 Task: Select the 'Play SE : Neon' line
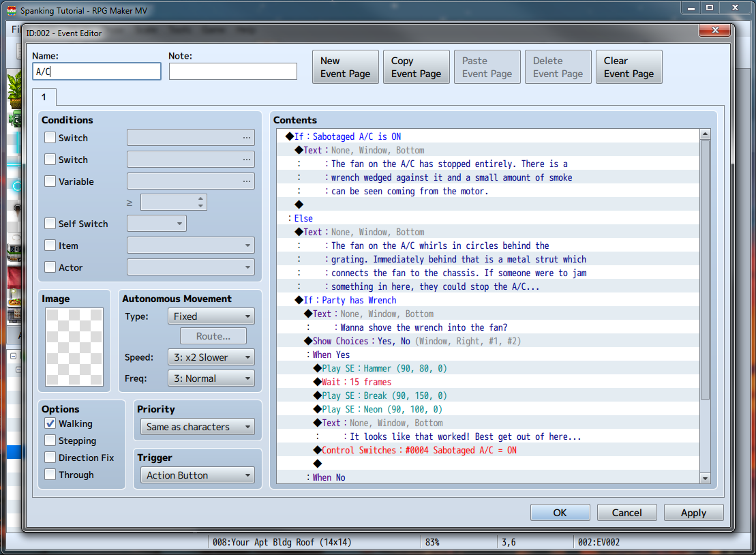pos(488,409)
